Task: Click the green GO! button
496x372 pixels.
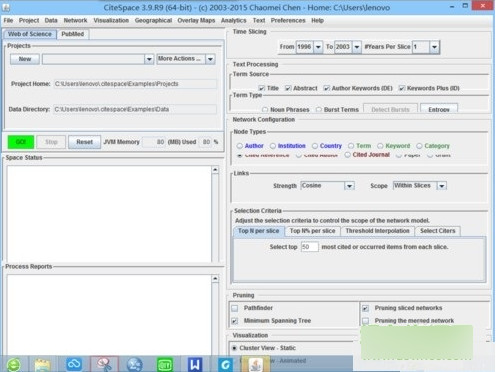Action: coord(21,142)
